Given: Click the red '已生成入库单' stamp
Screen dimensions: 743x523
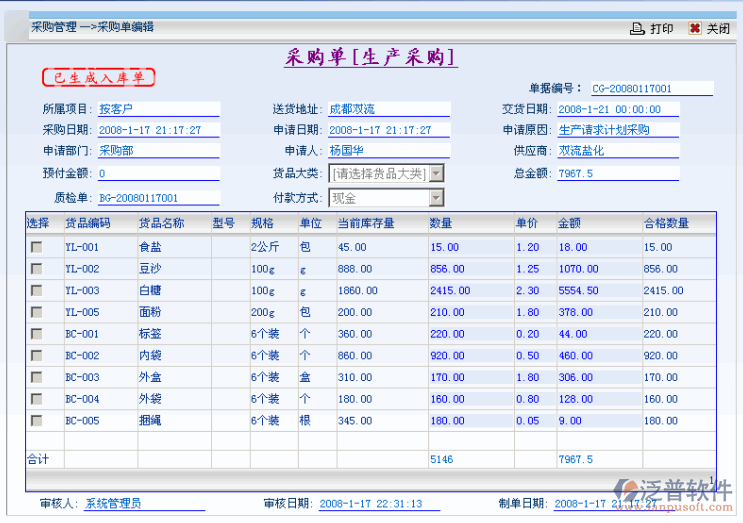Looking at the screenshot, I should 98,77.
